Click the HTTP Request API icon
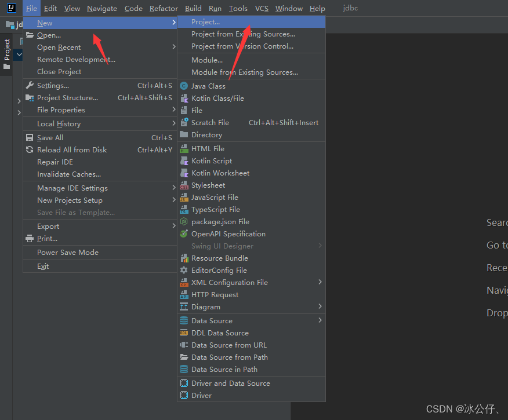508x420 pixels. click(184, 295)
